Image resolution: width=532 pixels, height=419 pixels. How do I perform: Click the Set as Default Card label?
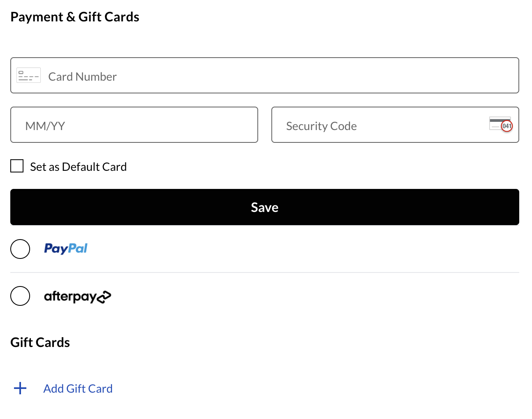(x=78, y=167)
